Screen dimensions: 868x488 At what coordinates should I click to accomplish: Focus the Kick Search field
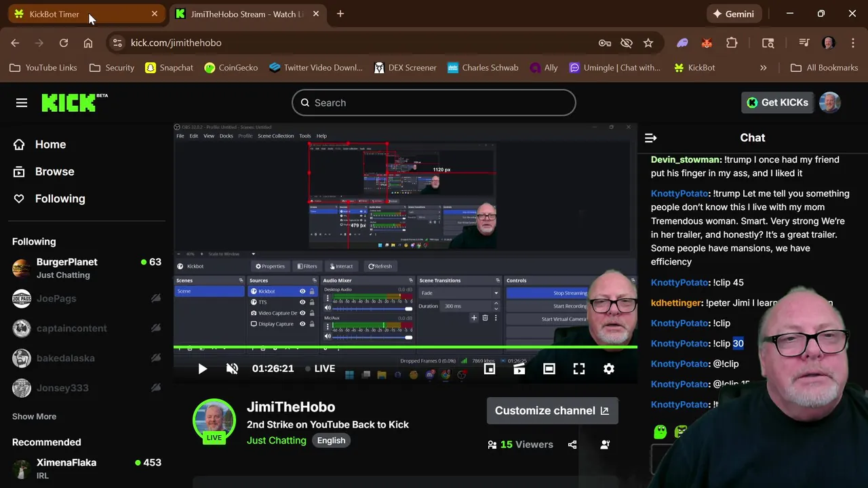(434, 103)
